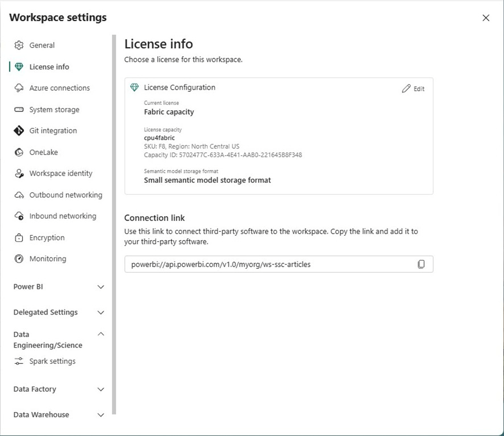Click the connection link text field
Screen dimensions: 504x436
(269, 264)
